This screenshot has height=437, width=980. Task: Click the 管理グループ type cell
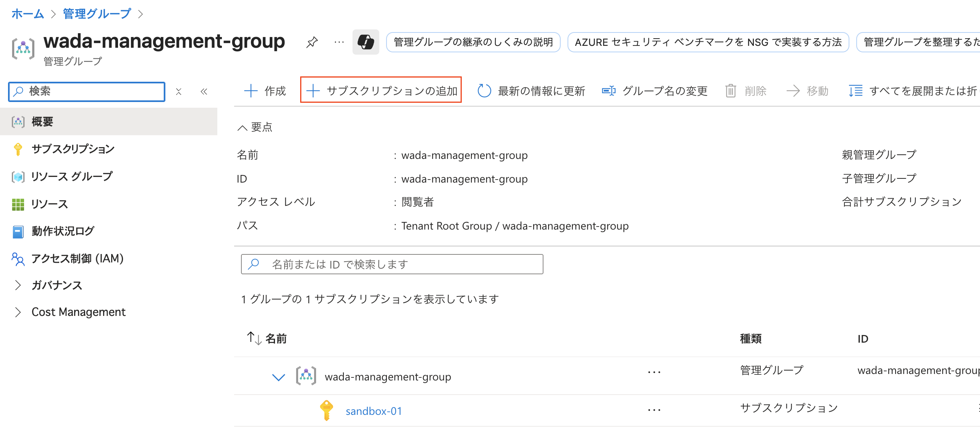771,370
